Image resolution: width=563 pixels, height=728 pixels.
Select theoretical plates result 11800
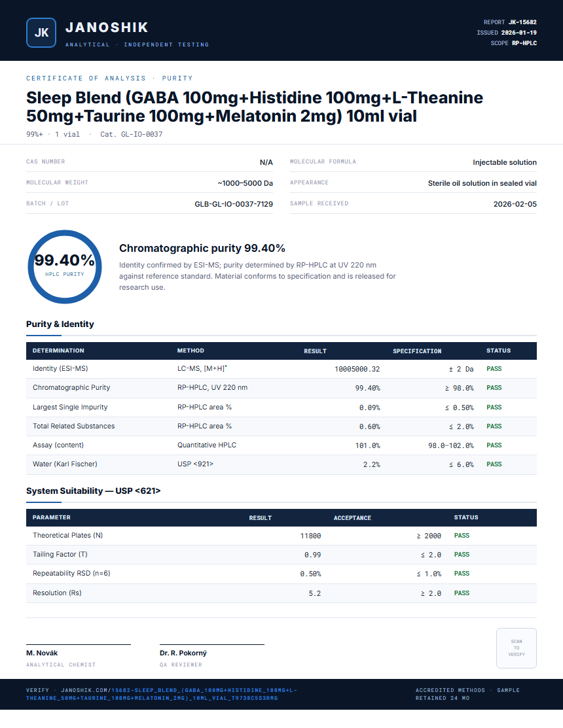click(x=310, y=536)
